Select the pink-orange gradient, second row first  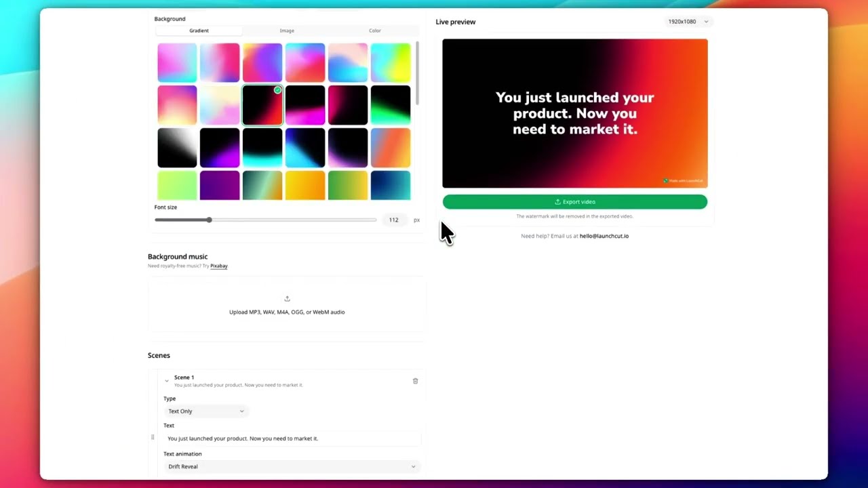177,105
